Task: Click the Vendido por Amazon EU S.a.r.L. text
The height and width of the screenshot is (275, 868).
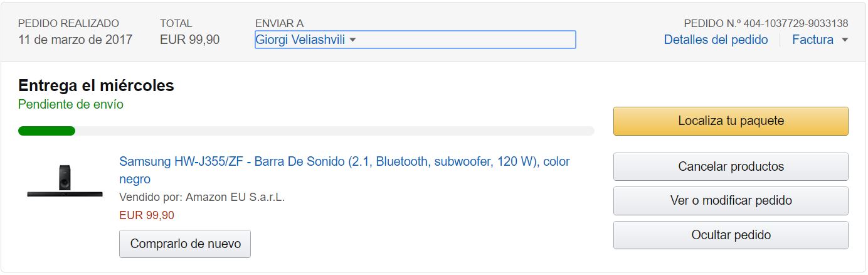Action: coord(202,197)
